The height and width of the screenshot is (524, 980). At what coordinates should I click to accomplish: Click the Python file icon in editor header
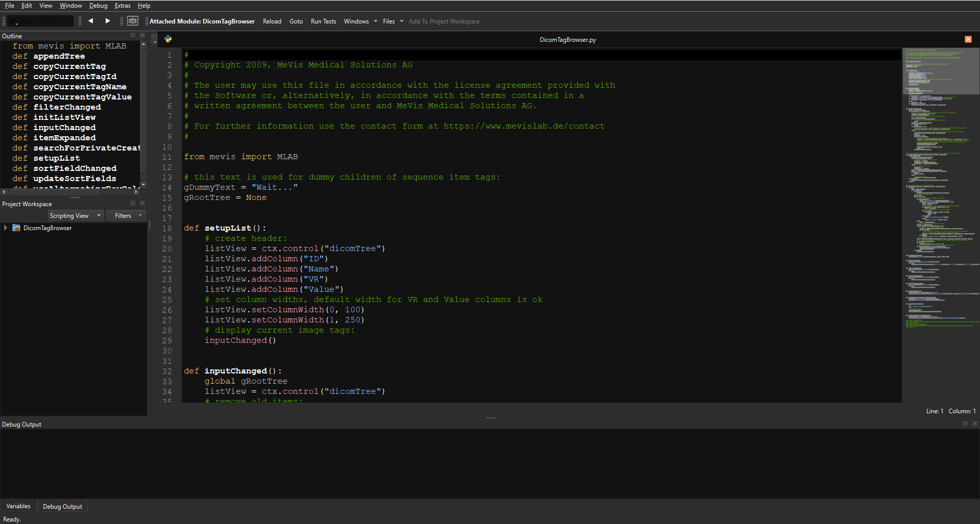[168, 39]
